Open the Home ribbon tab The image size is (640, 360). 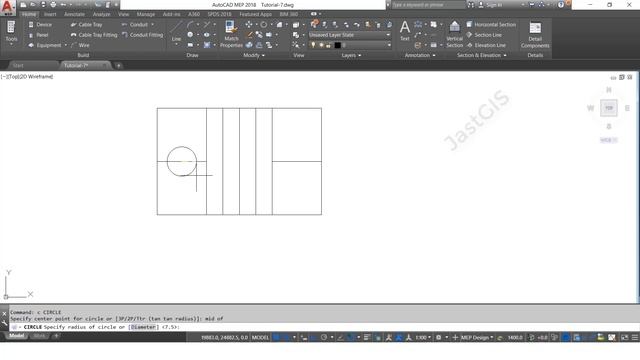point(29,14)
